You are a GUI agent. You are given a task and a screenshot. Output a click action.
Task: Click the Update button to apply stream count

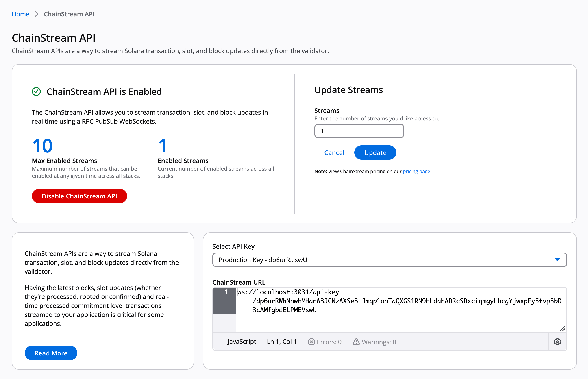(x=375, y=152)
